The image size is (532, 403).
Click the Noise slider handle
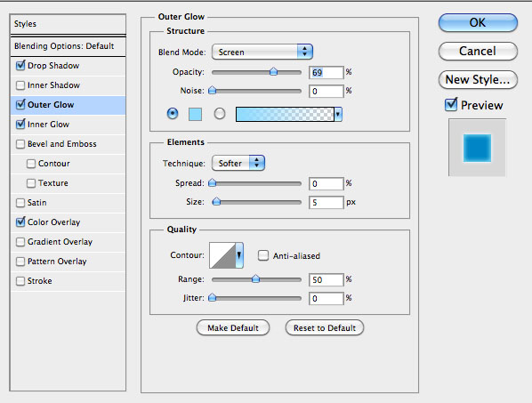213,90
